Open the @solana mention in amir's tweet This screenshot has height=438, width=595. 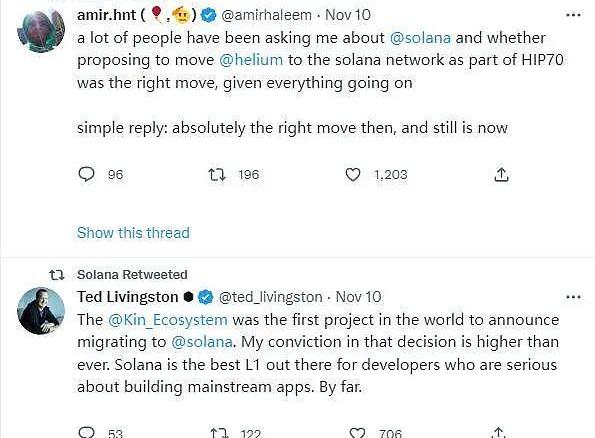[420, 38]
